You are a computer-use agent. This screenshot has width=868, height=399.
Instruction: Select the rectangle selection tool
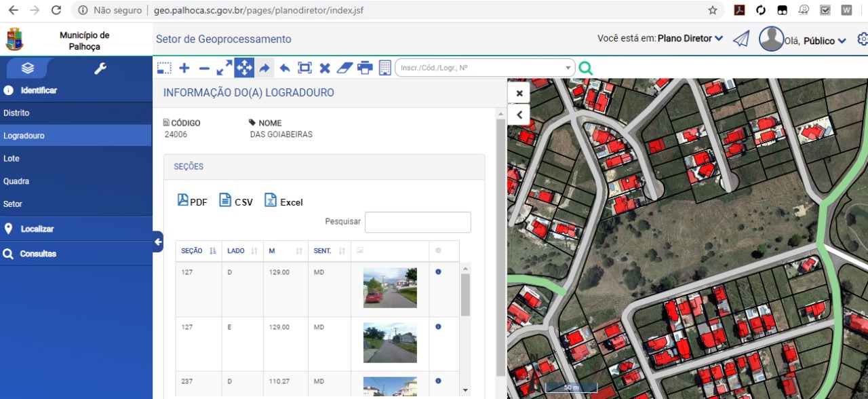(164, 68)
